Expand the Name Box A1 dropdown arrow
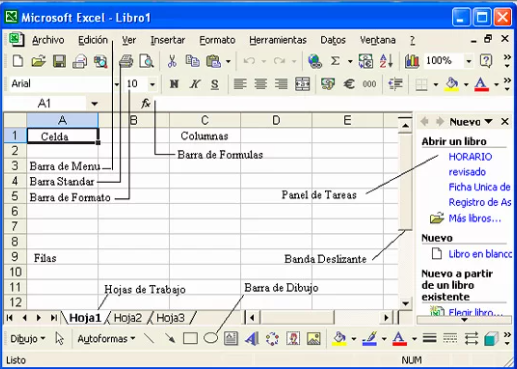 [95, 104]
